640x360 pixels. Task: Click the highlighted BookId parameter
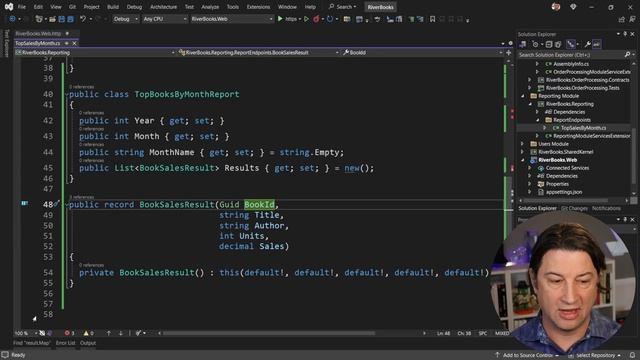tap(259, 204)
